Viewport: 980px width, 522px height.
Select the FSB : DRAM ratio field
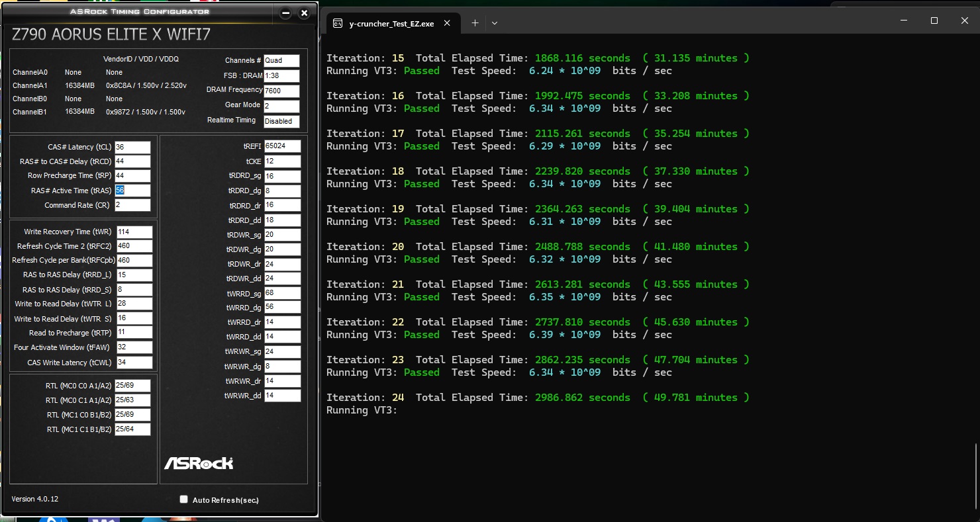tap(281, 75)
